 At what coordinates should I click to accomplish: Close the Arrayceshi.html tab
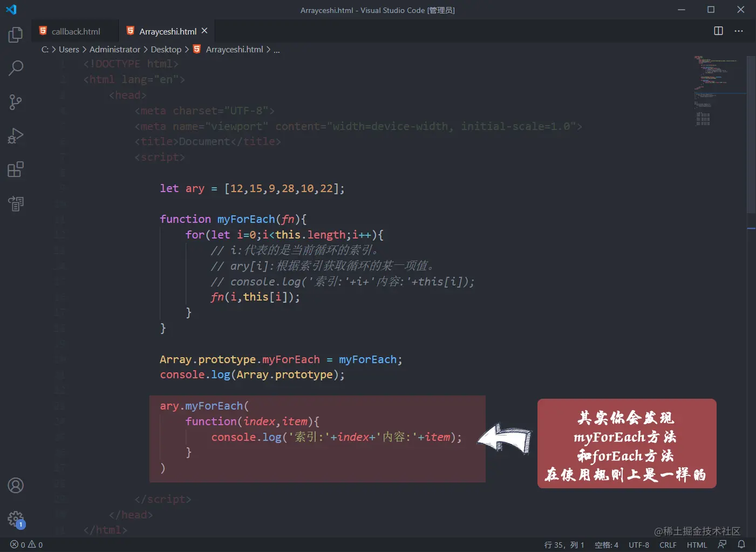pyautogui.click(x=205, y=31)
